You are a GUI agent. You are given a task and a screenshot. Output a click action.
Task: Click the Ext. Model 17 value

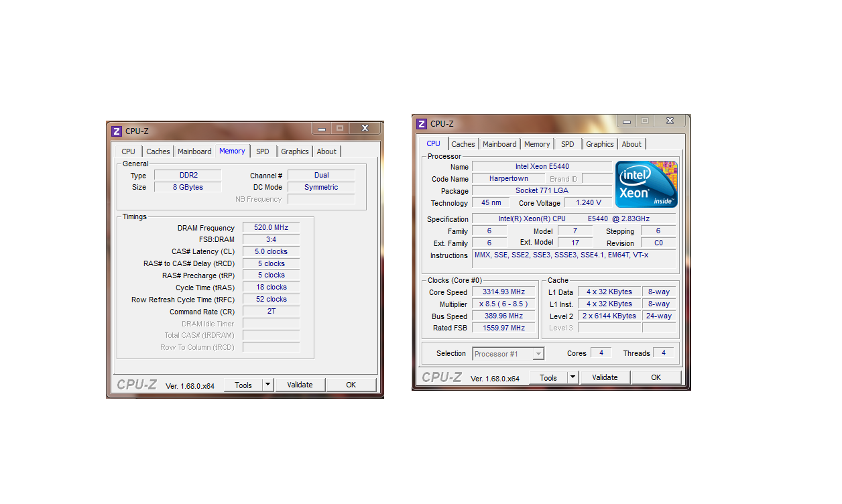coord(575,243)
